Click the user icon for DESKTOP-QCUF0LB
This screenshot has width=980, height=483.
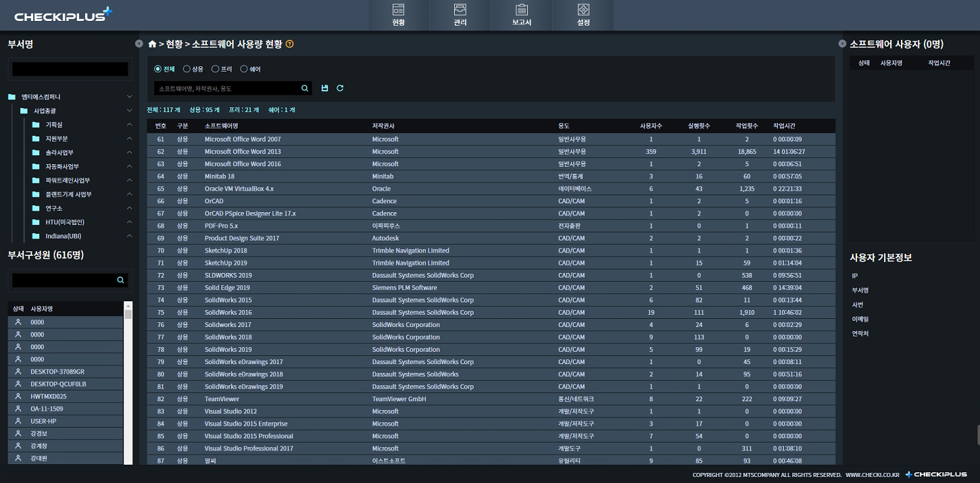[x=18, y=384]
